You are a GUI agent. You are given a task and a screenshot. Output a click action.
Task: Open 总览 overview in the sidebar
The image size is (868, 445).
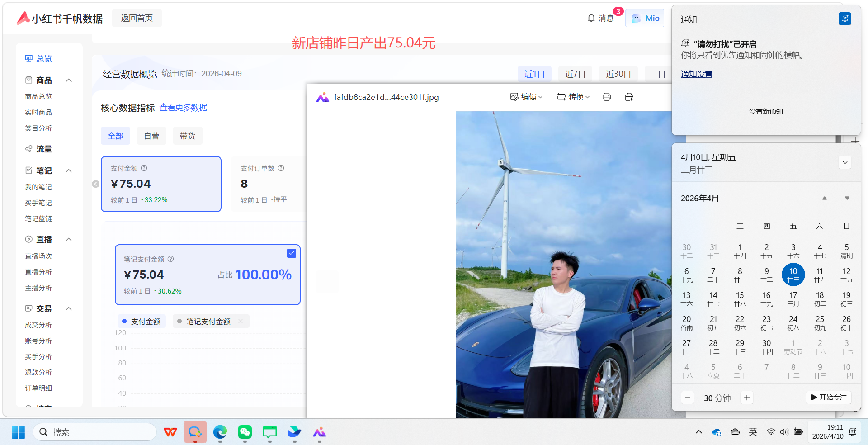(x=38, y=58)
